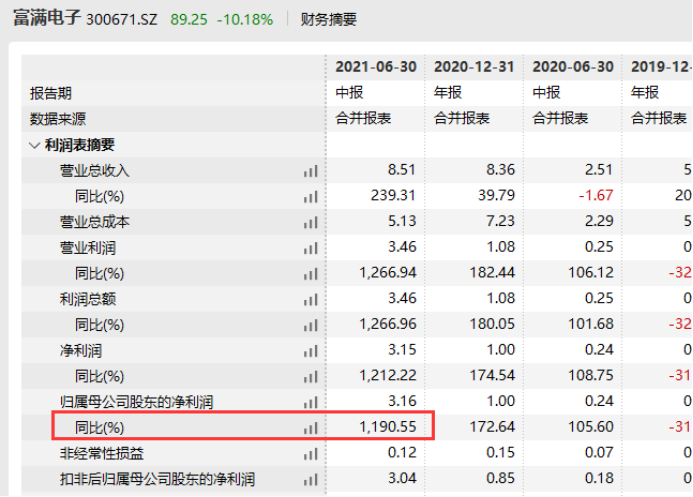Click chart icon beside 营业总成本
This screenshot has height=497, width=693.
pos(311,223)
